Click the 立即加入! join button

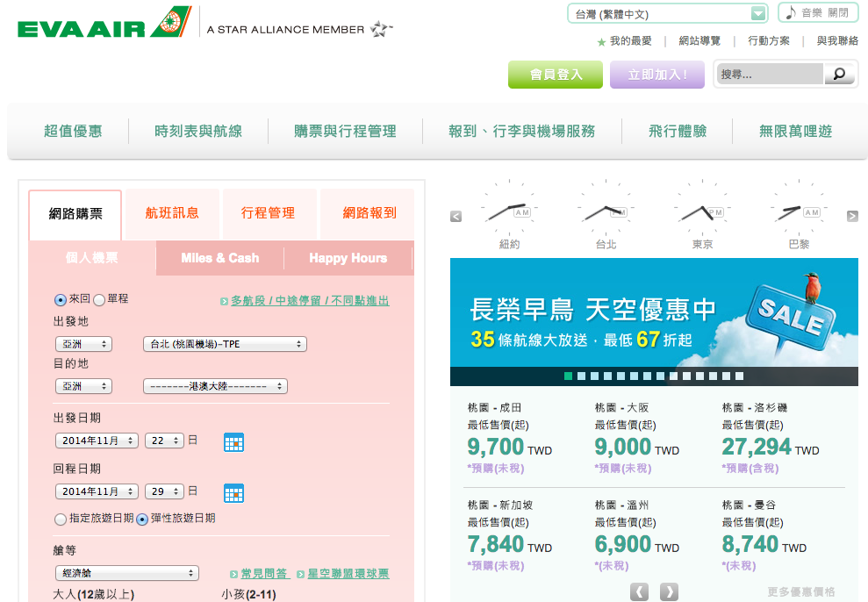pos(657,74)
